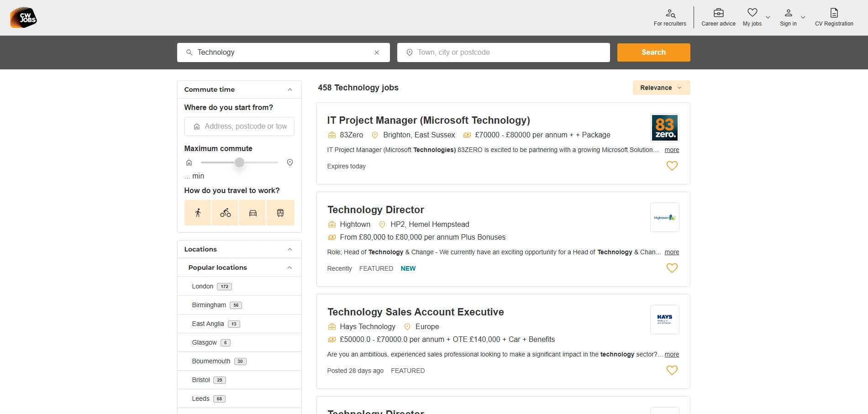Image resolution: width=868 pixels, height=414 pixels.
Task: Clear the Technology search keyword
Action: pyautogui.click(x=377, y=52)
